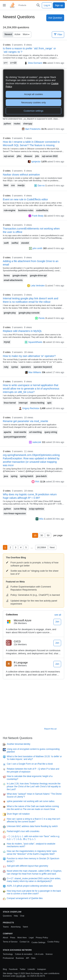Viewport: 67px width, 980px height.
Task: Switch to the Newest questions tab
Action: [x=8, y=34]
